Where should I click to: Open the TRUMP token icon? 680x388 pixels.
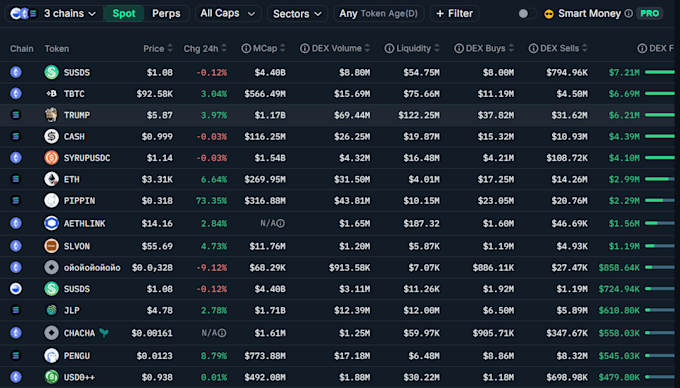[51, 115]
